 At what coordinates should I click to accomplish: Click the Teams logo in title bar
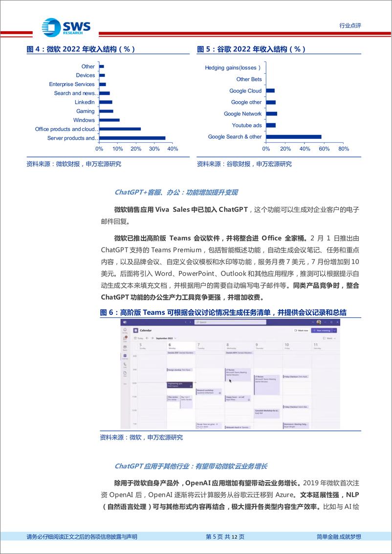[x=125, y=322]
